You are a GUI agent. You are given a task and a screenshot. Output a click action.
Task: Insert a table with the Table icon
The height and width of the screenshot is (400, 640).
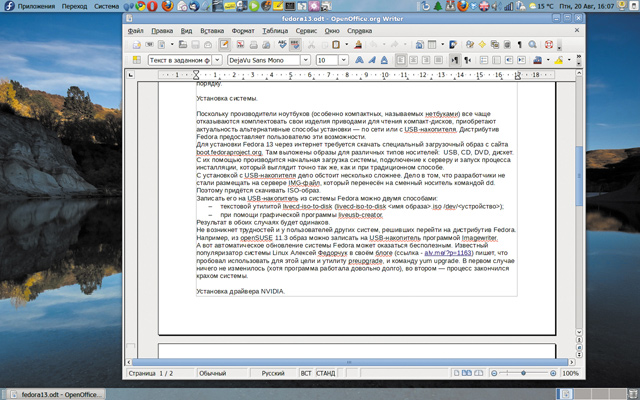(432, 45)
